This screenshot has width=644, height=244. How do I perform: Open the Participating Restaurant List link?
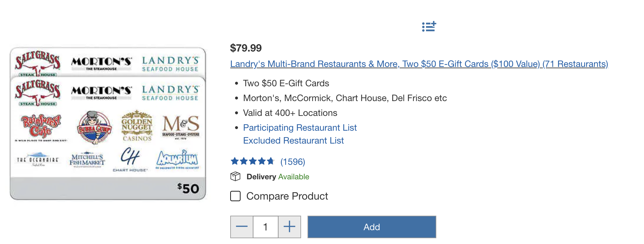(x=300, y=128)
